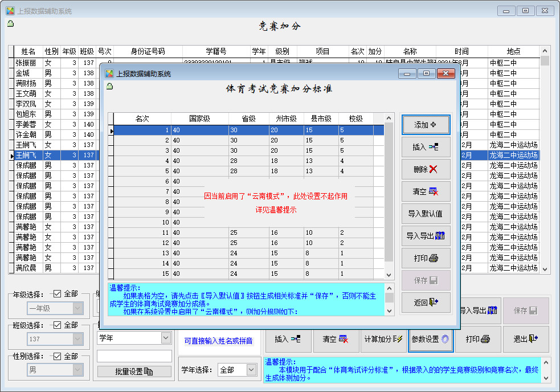This screenshot has width=560, height=392.
Task: Open the 男 gender dropdown
Action: (77, 369)
